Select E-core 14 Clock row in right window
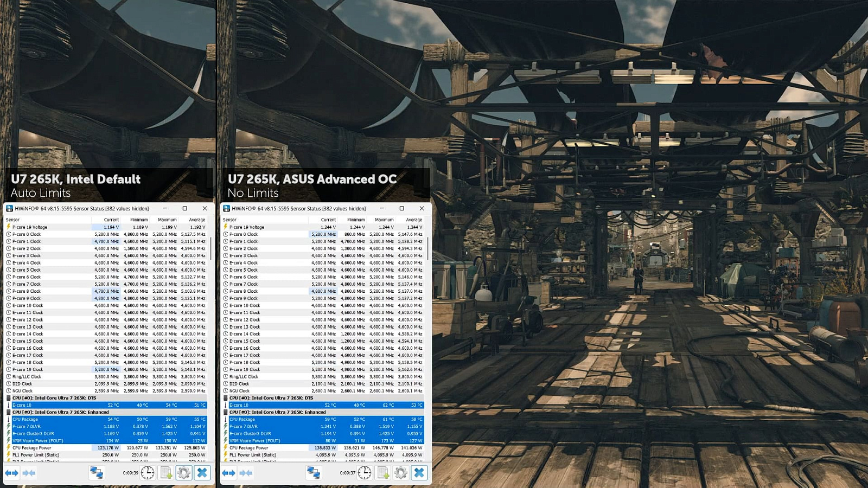Viewport: 868px width, 488px height. click(x=323, y=334)
